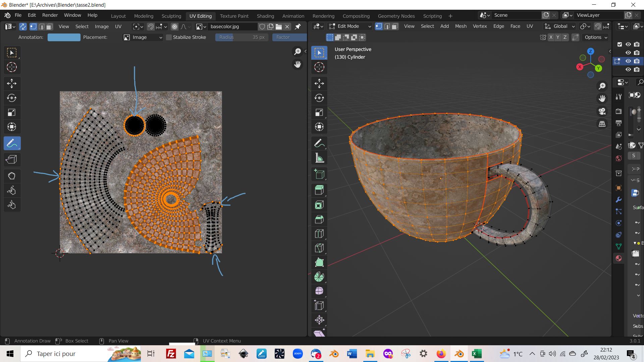Toggle Z axis mirror in 3D viewport
Viewport: 644px width, 362px height.
(x=565, y=37)
